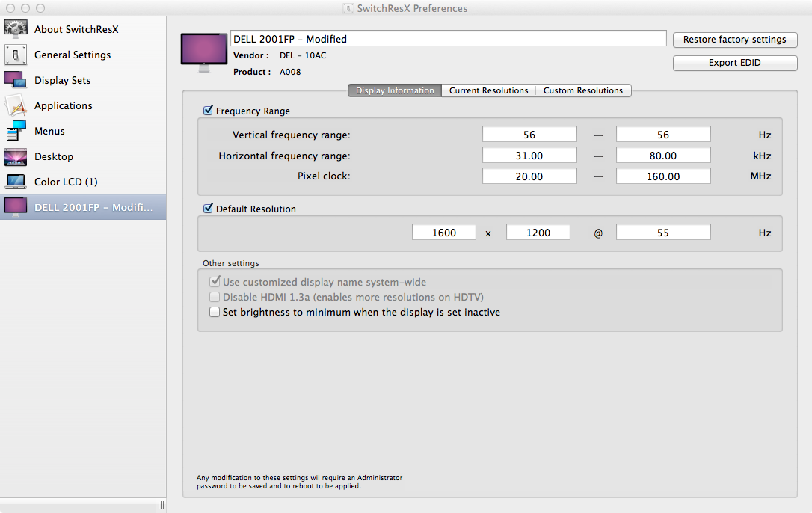Click the Export EDID button
Screen dimensions: 812x513
735,63
